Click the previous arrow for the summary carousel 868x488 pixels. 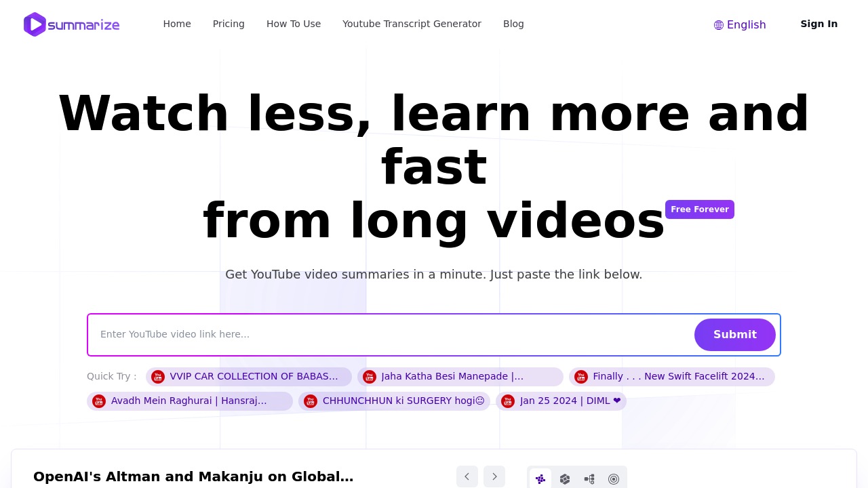click(x=467, y=476)
